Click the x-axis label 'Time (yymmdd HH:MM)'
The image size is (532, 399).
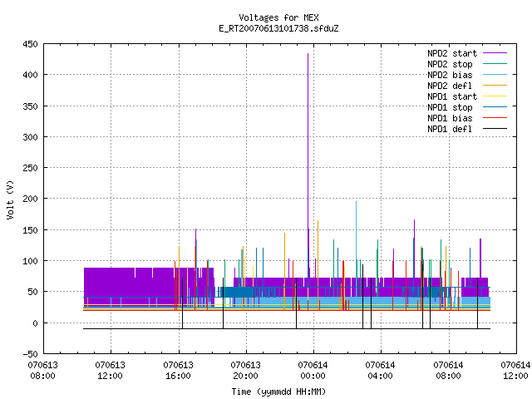pos(278,392)
